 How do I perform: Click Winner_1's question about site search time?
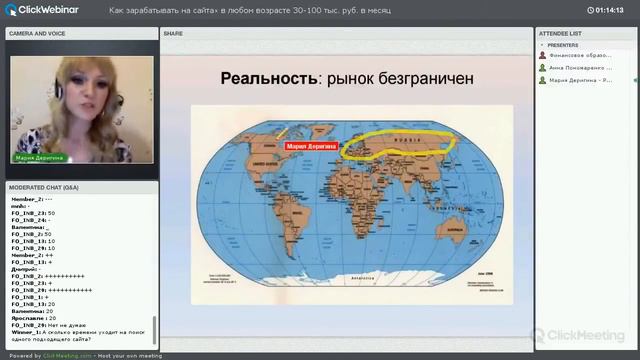click(78, 336)
